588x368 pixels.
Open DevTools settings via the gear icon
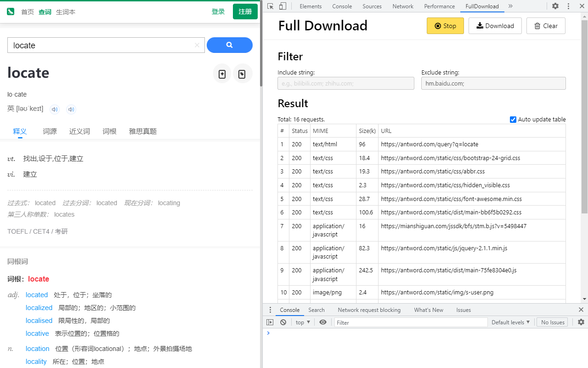[555, 6]
